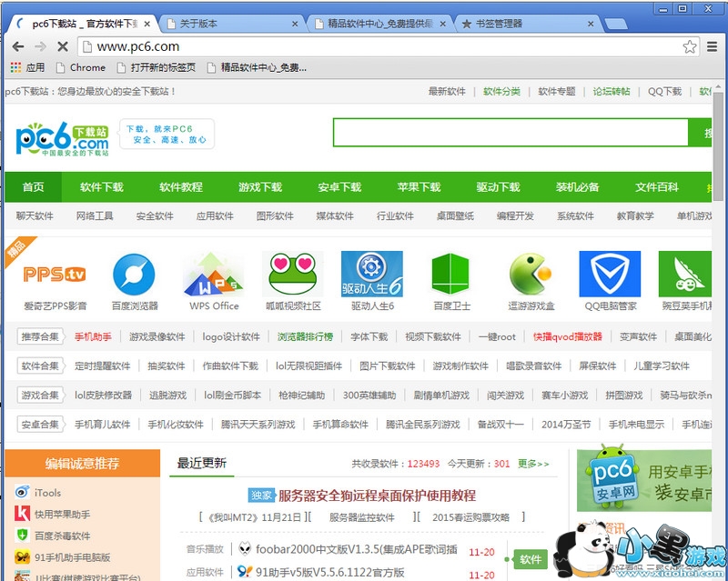Open the green 百度卫士 icon

pyautogui.click(x=450, y=274)
